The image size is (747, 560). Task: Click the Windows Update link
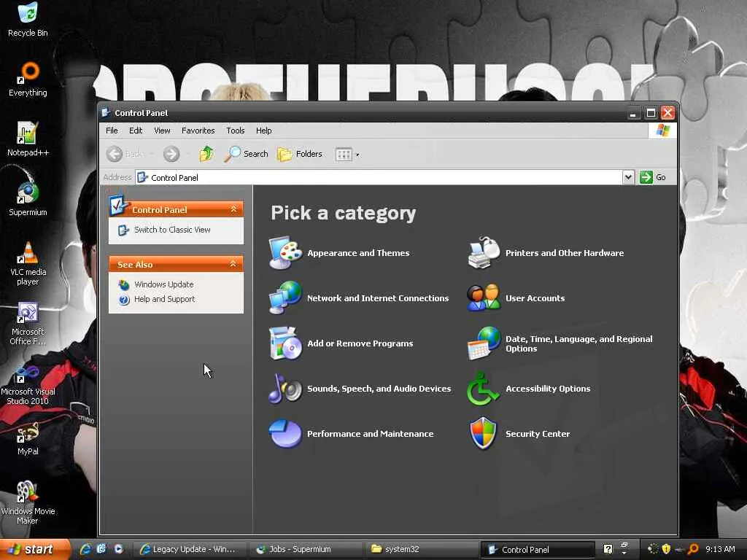(164, 284)
